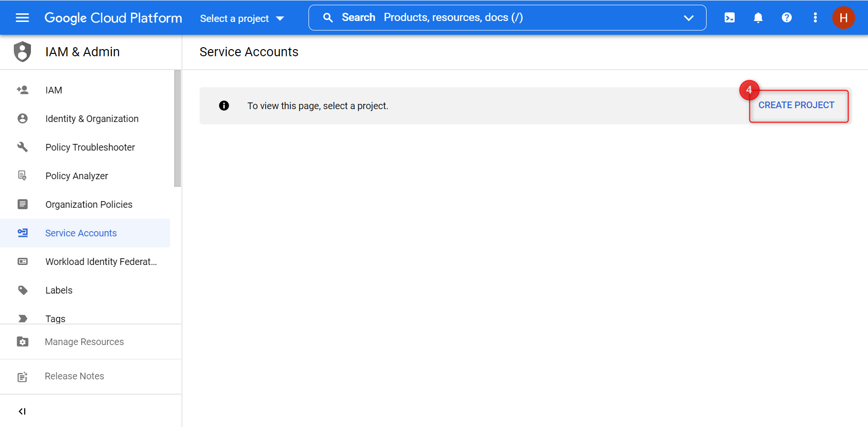Expand the search bar chevron

click(x=688, y=18)
